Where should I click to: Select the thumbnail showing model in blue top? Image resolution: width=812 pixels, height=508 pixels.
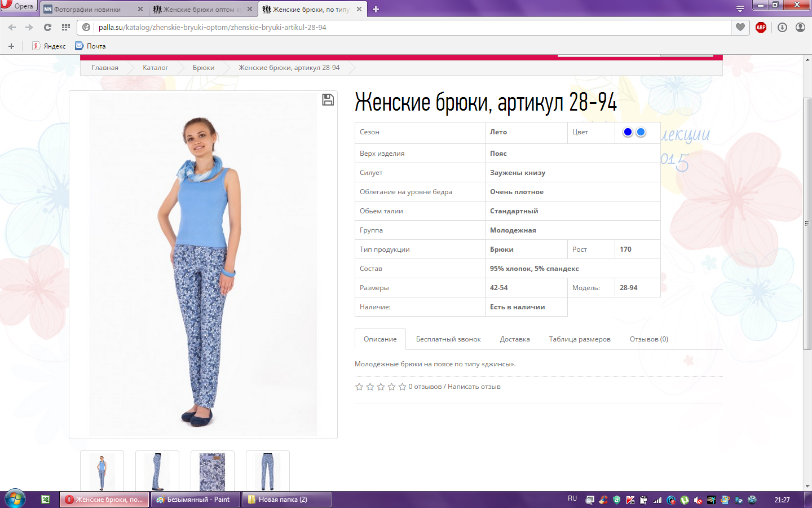tap(102, 471)
